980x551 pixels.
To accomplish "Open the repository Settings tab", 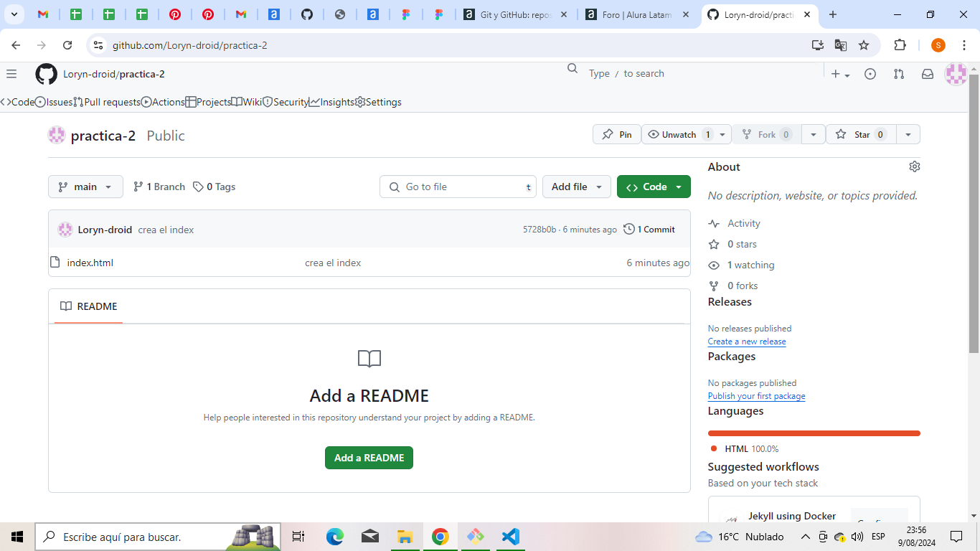I will (x=378, y=102).
